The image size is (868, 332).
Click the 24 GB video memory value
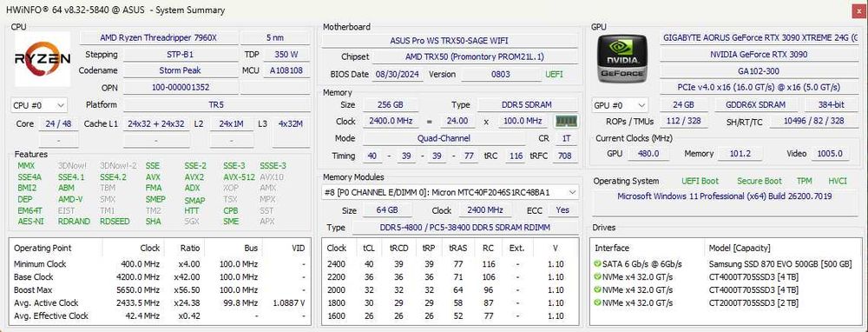[683, 105]
